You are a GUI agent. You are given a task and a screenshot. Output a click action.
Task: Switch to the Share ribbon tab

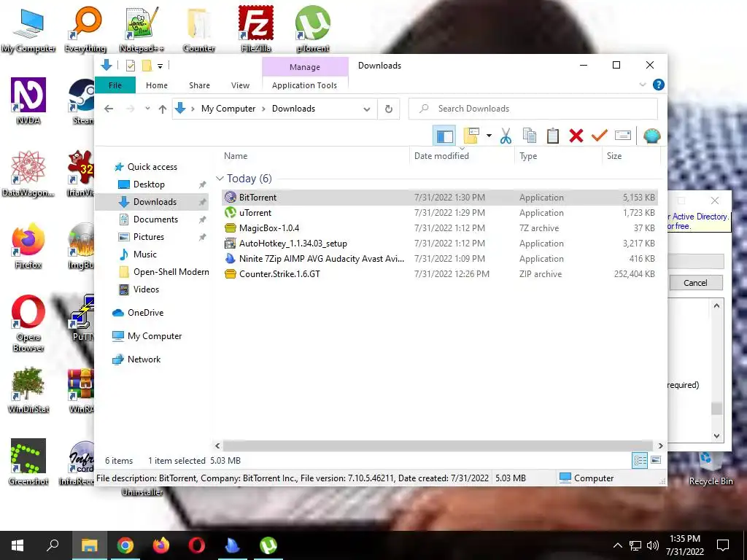(x=199, y=85)
